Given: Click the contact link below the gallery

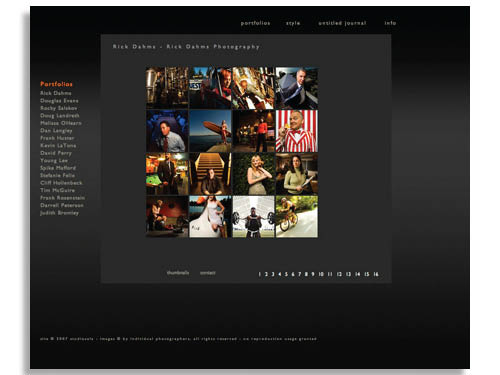Looking at the screenshot, I should tap(208, 273).
